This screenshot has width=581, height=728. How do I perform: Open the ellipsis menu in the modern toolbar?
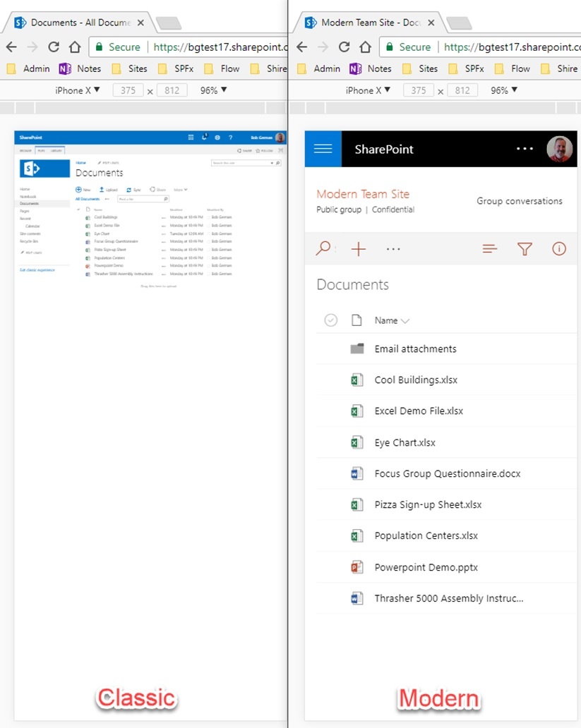(x=393, y=248)
